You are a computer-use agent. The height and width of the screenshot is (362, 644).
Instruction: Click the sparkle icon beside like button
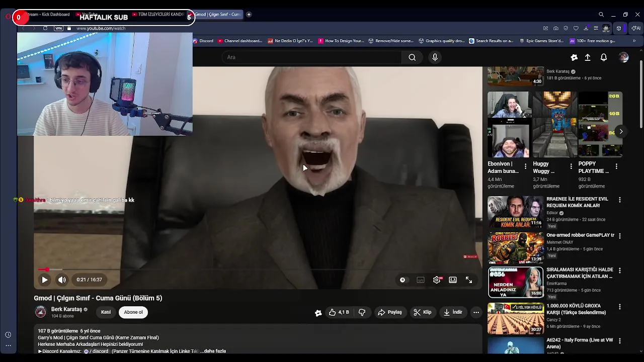(x=318, y=313)
